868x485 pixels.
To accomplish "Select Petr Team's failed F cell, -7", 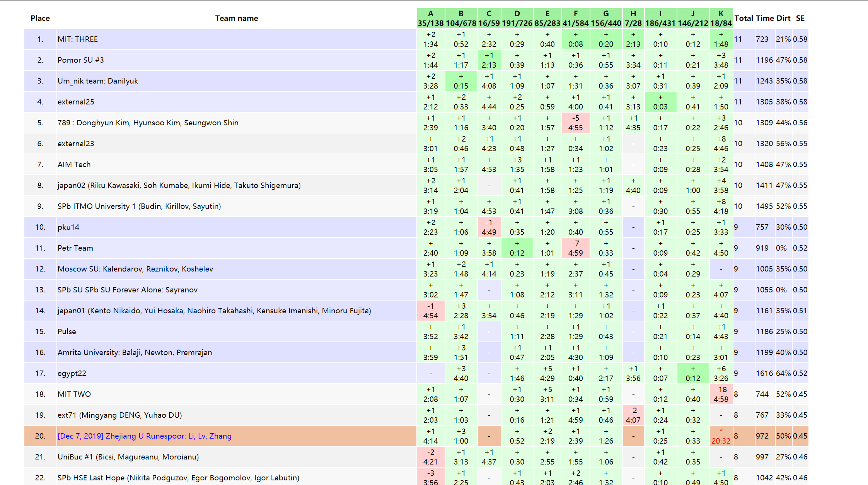I will pyautogui.click(x=575, y=248).
